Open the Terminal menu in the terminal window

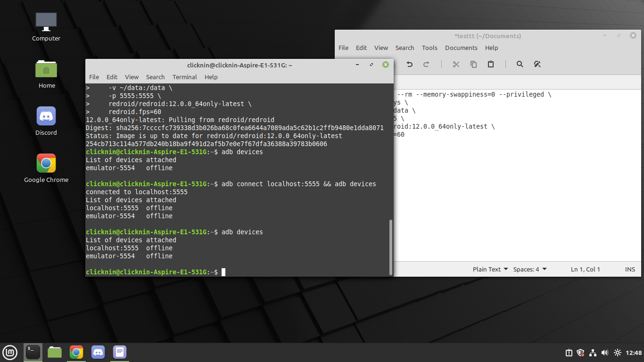click(184, 77)
